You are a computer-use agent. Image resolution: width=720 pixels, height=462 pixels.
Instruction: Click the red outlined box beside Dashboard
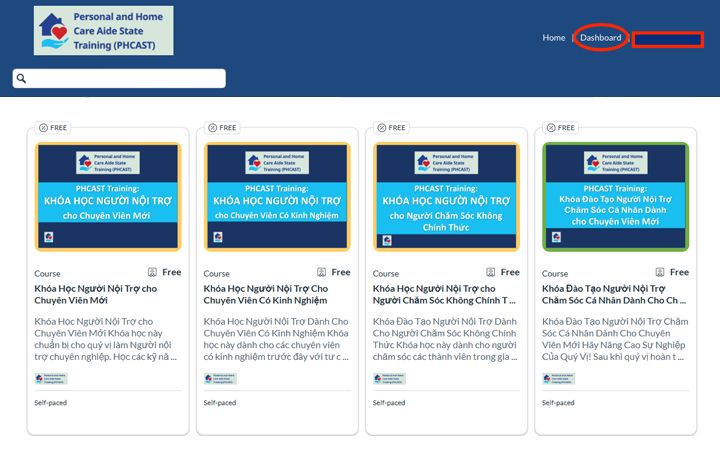[667, 39]
